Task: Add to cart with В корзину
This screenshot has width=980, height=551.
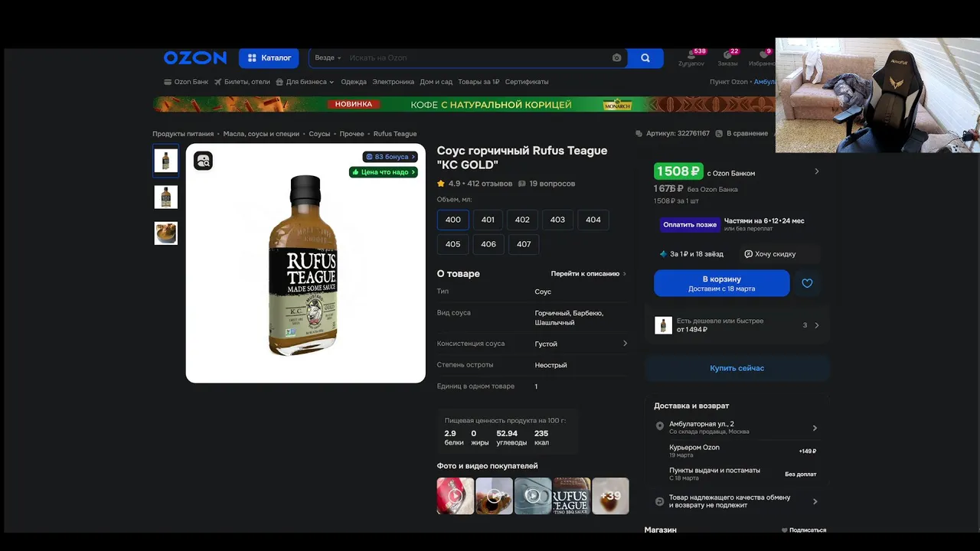Action: tap(721, 283)
